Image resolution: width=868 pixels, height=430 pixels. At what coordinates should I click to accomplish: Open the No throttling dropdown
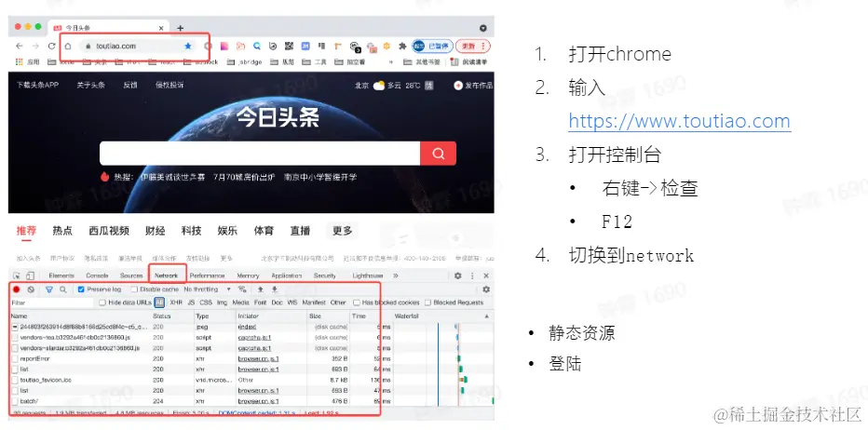(208, 289)
